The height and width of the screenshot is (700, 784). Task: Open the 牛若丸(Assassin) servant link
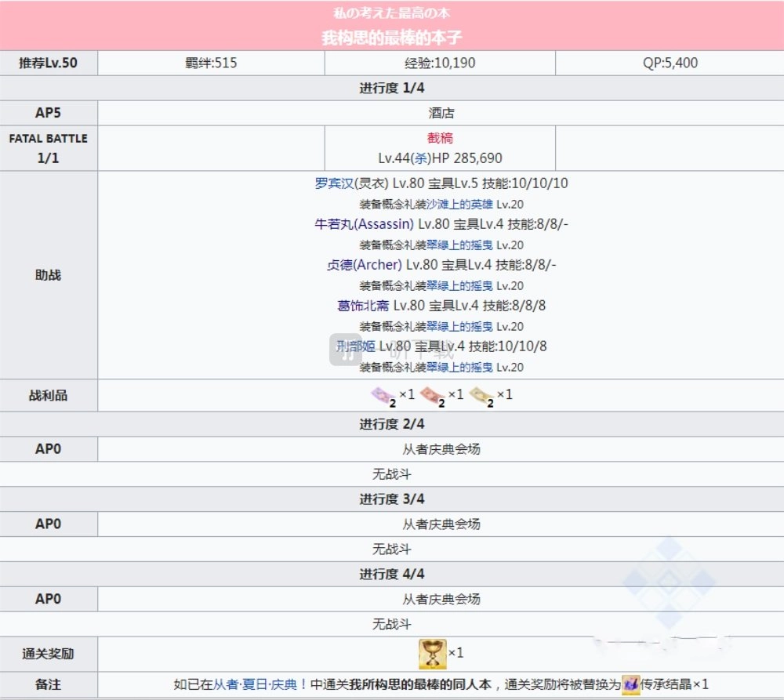(x=364, y=224)
